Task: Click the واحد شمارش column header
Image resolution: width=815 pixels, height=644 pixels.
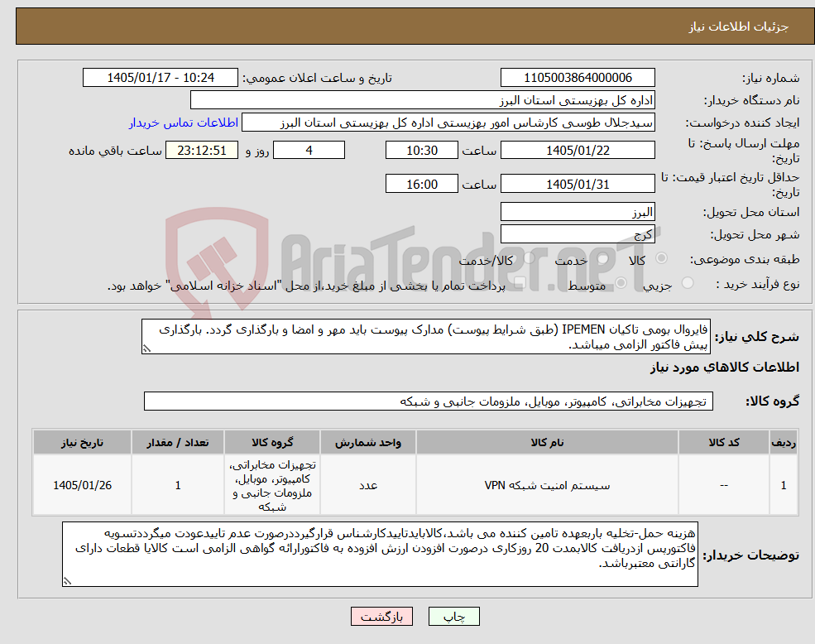Action: (x=368, y=442)
